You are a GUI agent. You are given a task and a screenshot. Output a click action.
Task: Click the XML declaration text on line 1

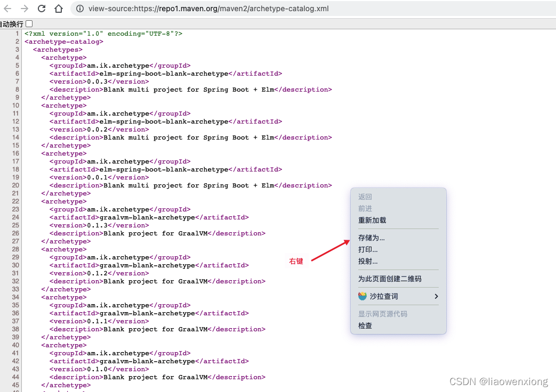point(103,34)
